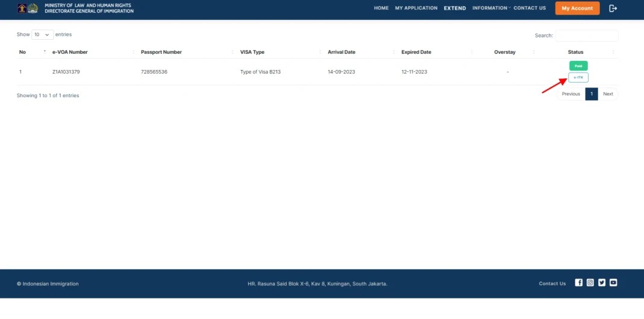Viewport: 644px width, 319px height.
Task: Sort the VISA Type column
Action: coord(320,52)
